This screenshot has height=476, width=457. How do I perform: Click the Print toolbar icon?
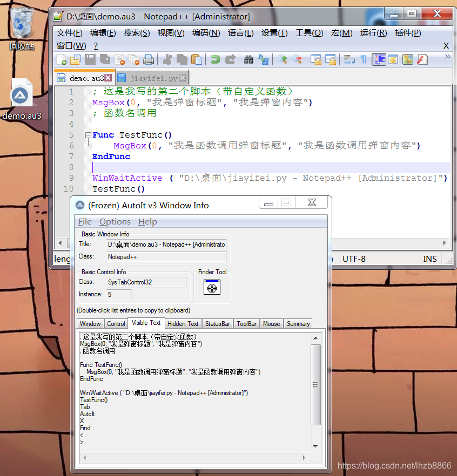click(149, 59)
